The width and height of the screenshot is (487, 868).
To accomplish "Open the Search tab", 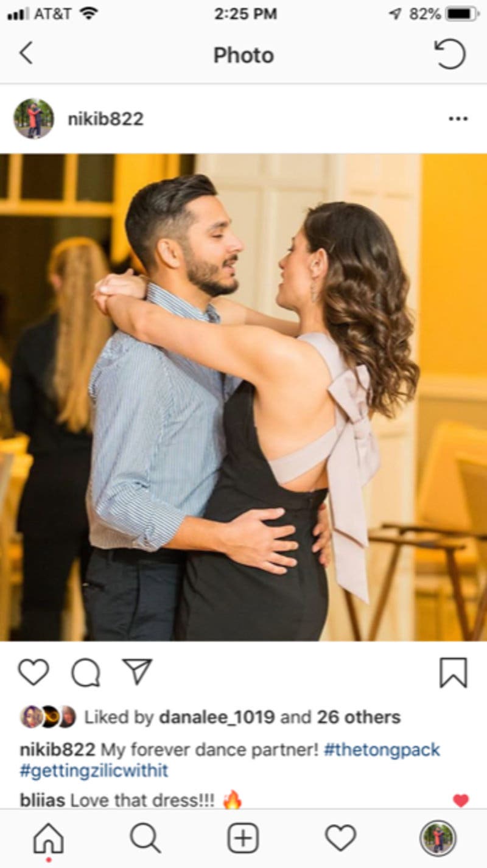I will (145, 838).
